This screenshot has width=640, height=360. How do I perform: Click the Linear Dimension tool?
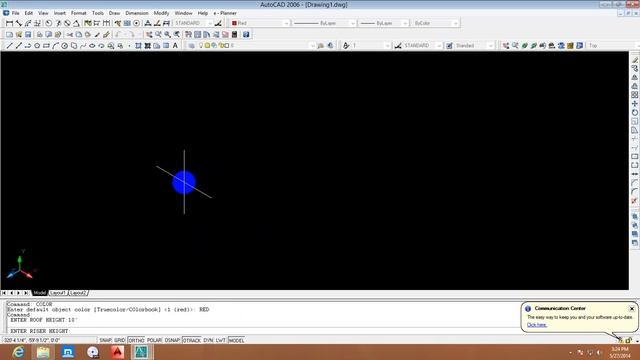click(9, 23)
